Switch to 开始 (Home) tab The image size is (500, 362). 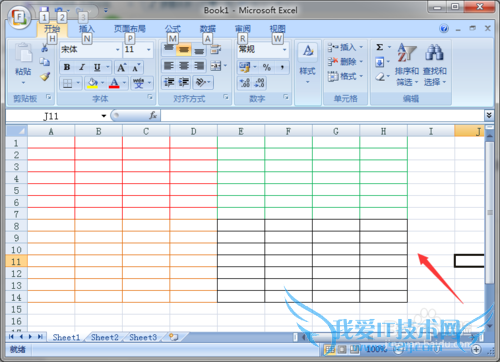coord(52,29)
